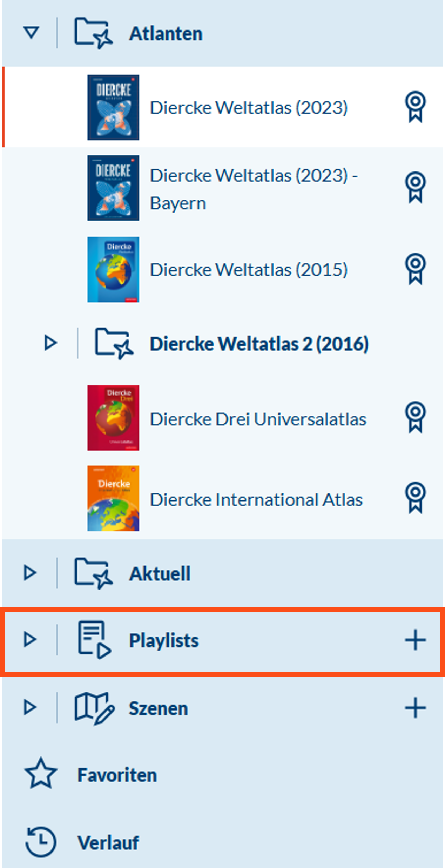Screen dimensions: 445x868
Task: Click license badge for Diercke Drei Universalatlas
Action: (x=415, y=417)
